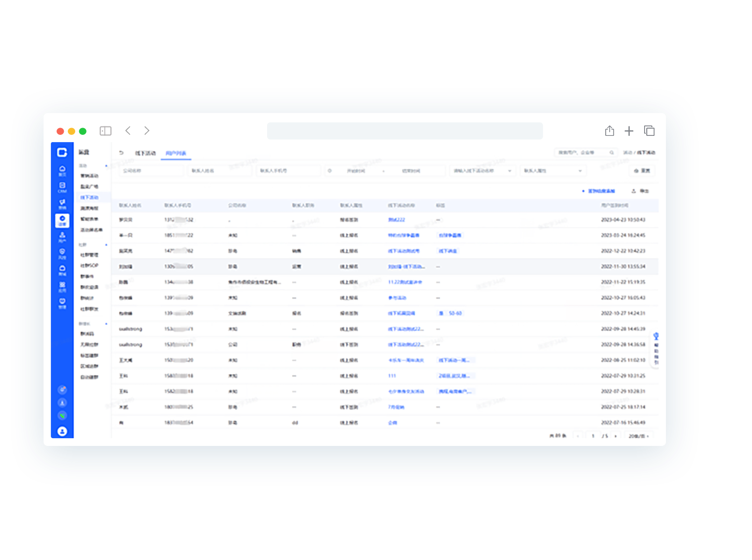Click the tag in the 2022-12-22 row
752x560 pixels.
pyautogui.click(x=448, y=251)
